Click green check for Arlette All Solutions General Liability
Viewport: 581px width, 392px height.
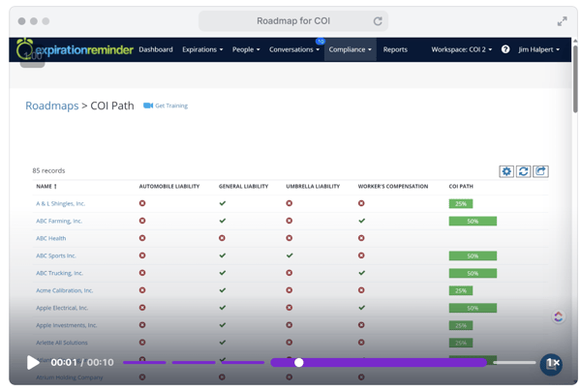223,343
